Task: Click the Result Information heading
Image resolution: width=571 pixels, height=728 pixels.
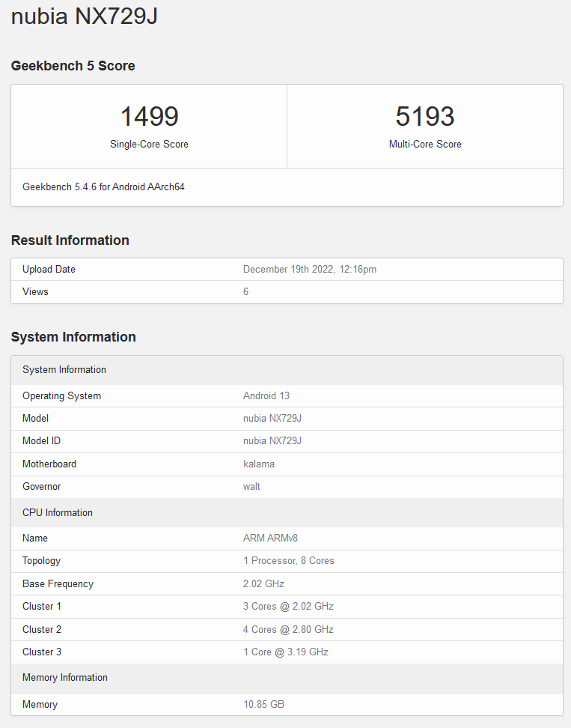Action: coord(70,240)
